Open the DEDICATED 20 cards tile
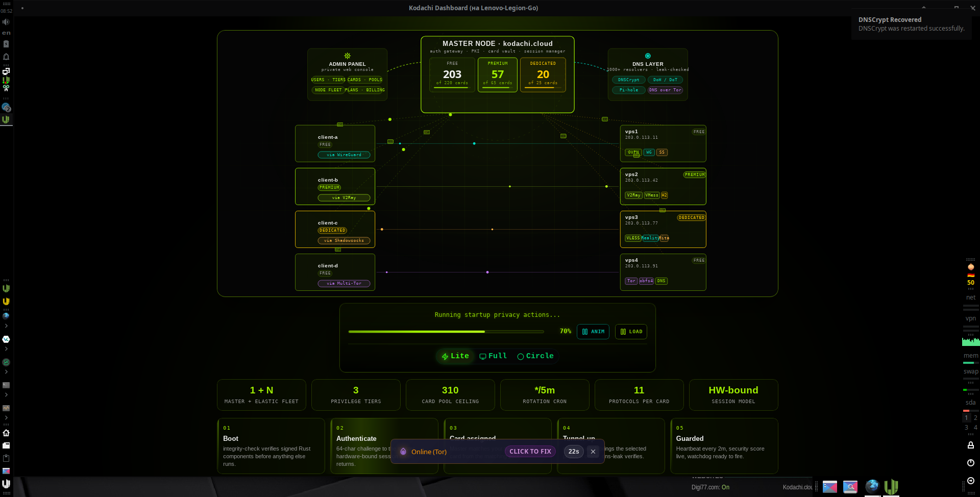Viewport: 980px width, 497px height. click(543, 74)
